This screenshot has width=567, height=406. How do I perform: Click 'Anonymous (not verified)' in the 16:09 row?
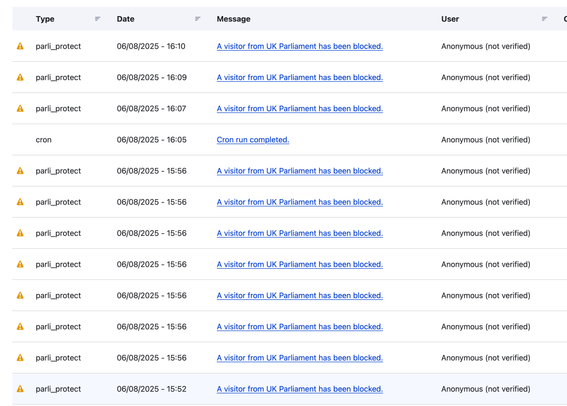[486, 77]
